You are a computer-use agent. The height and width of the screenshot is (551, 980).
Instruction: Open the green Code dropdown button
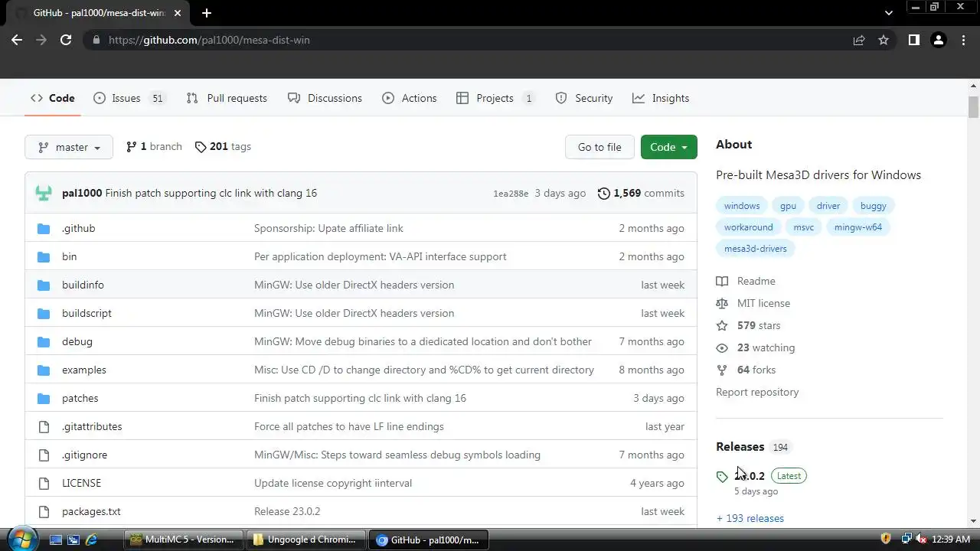point(669,147)
